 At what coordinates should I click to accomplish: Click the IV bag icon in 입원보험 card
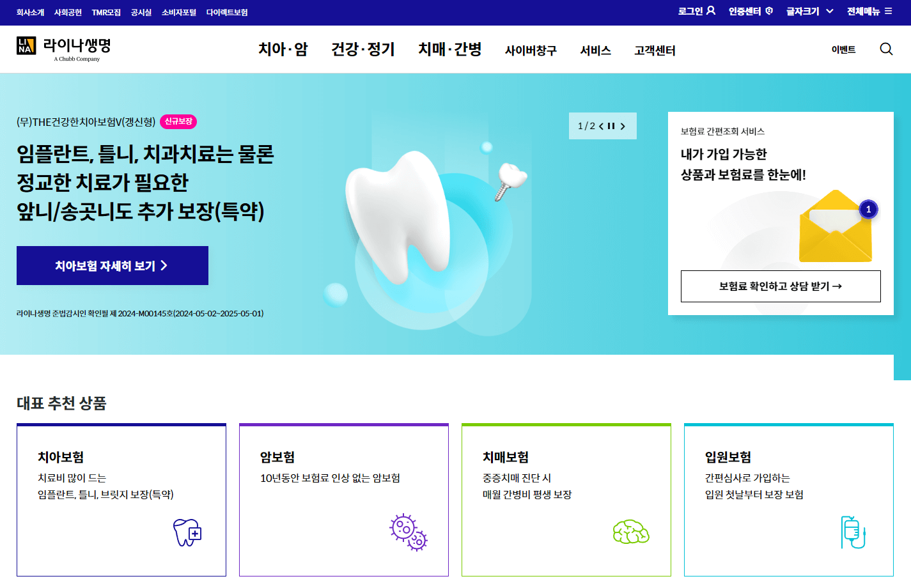pos(853,532)
